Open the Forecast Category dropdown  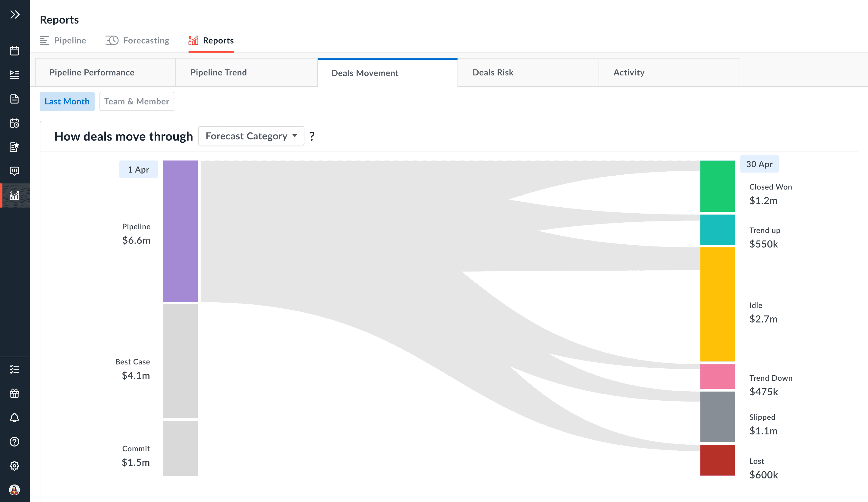pos(251,136)
